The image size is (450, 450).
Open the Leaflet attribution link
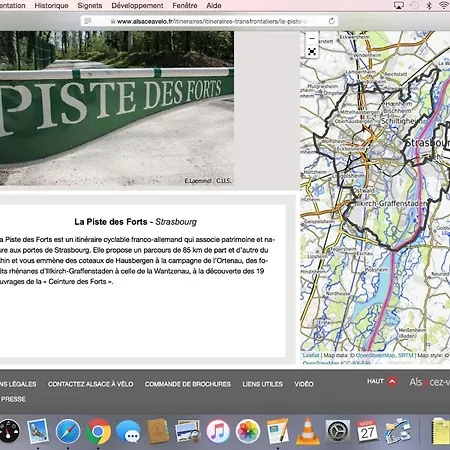point(311,355)
